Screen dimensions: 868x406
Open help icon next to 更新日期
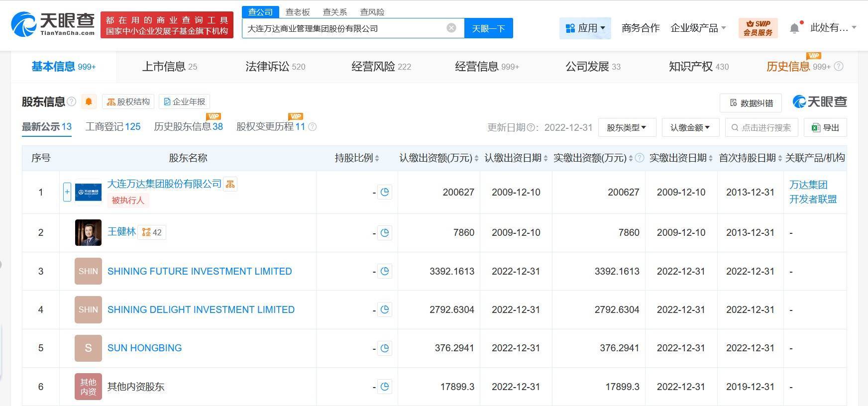coord(531,127)
